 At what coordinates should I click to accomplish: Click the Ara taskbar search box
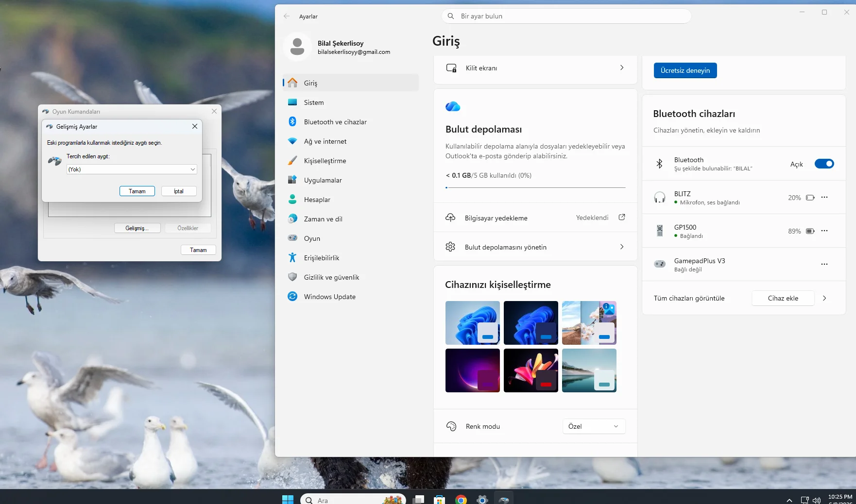[353, 500]
